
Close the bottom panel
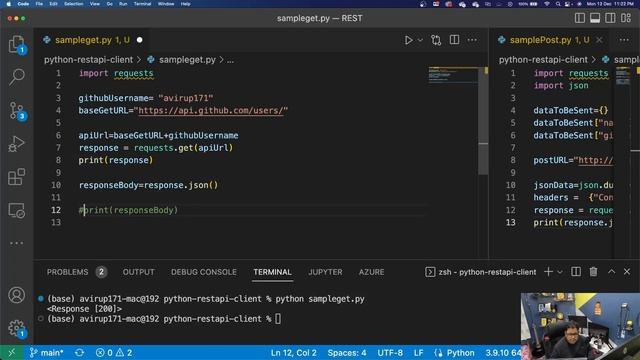[627, 272]
